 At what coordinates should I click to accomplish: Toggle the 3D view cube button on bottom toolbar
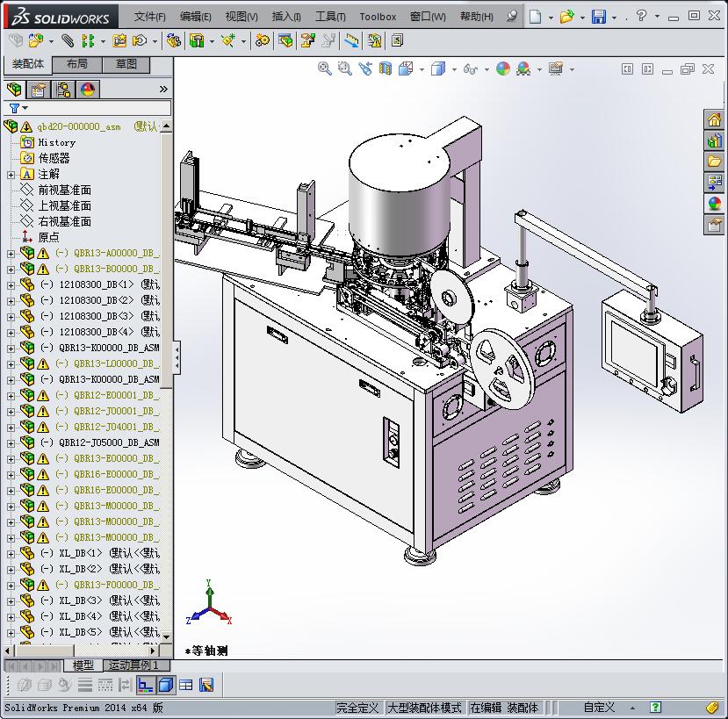166,685
